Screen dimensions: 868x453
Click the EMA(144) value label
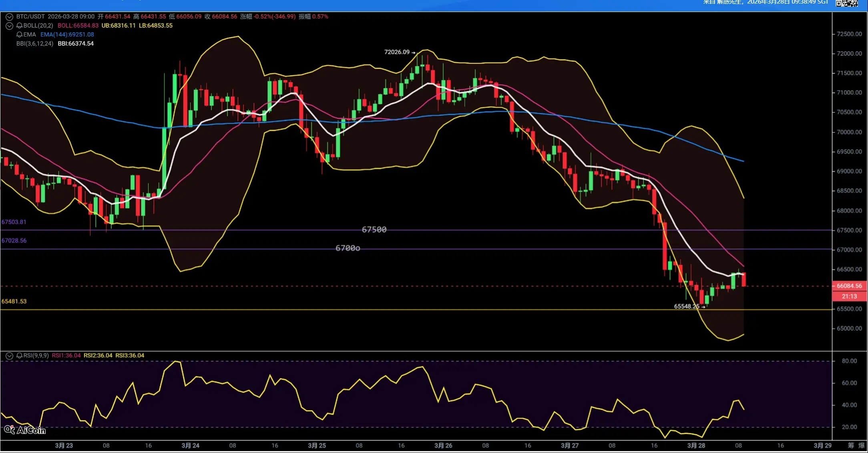(67, 34)
